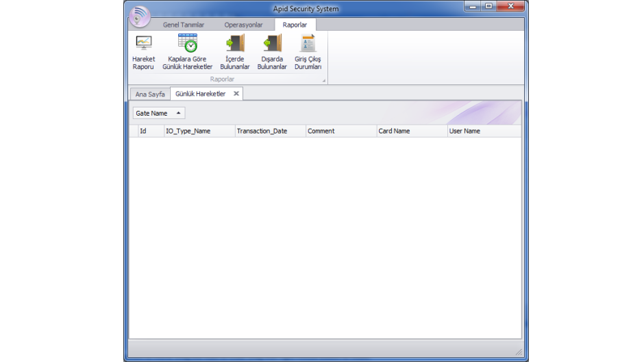Sort by Card Name column header
644x362 pixels.
(412, 131)
